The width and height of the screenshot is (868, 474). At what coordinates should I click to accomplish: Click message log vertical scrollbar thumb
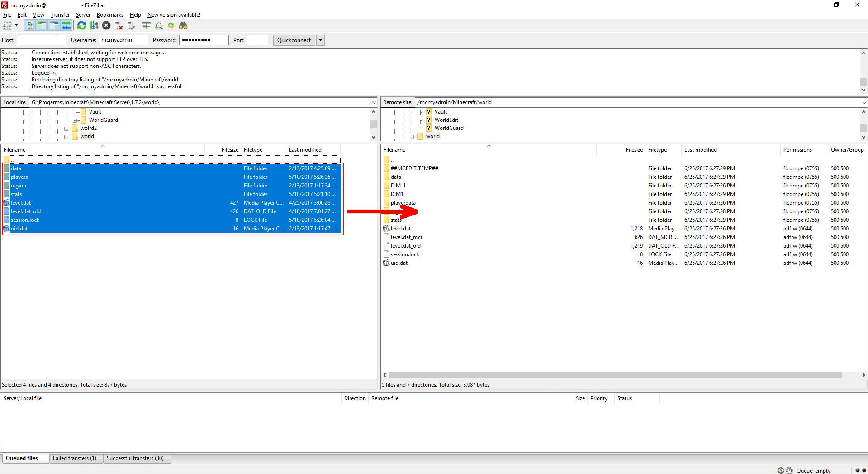coord(863,82)
